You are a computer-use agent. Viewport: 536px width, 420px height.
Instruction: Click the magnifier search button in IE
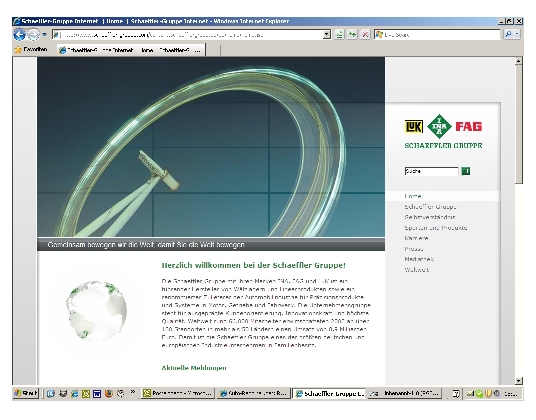(508, 34)
